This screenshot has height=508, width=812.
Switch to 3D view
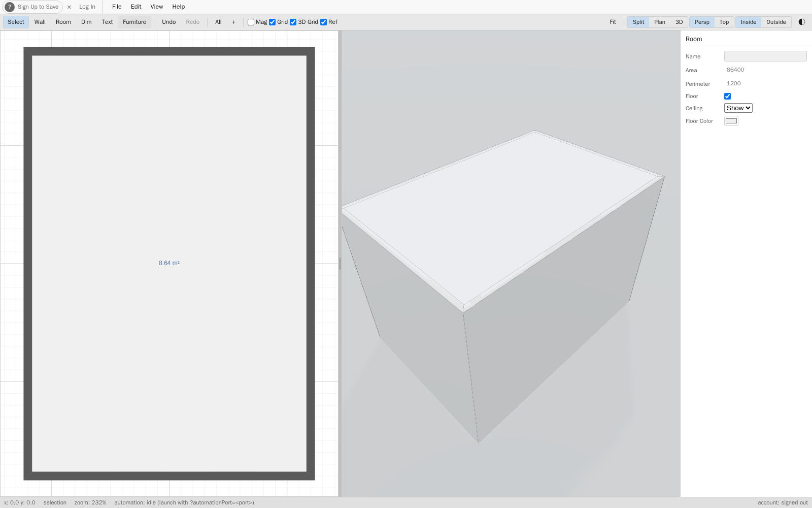tap(679, 22)
